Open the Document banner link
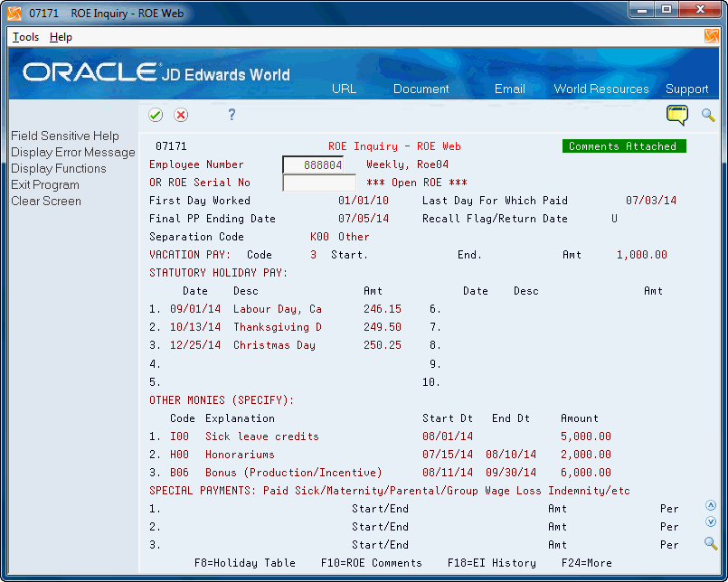Image resolution: width=728 pixels, height=582 pixels. click(421, 89)
